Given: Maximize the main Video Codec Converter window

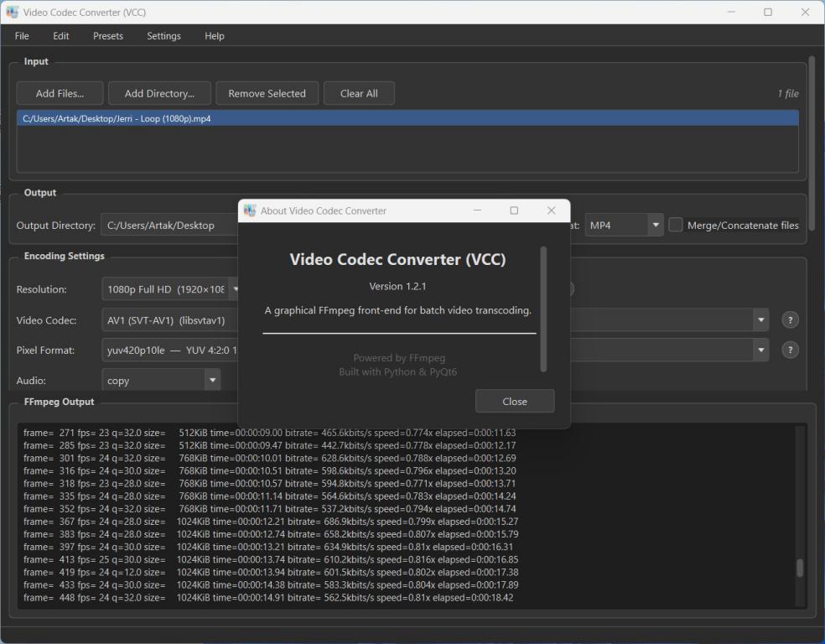Looking at the screenshot, I should coord(767,13).
